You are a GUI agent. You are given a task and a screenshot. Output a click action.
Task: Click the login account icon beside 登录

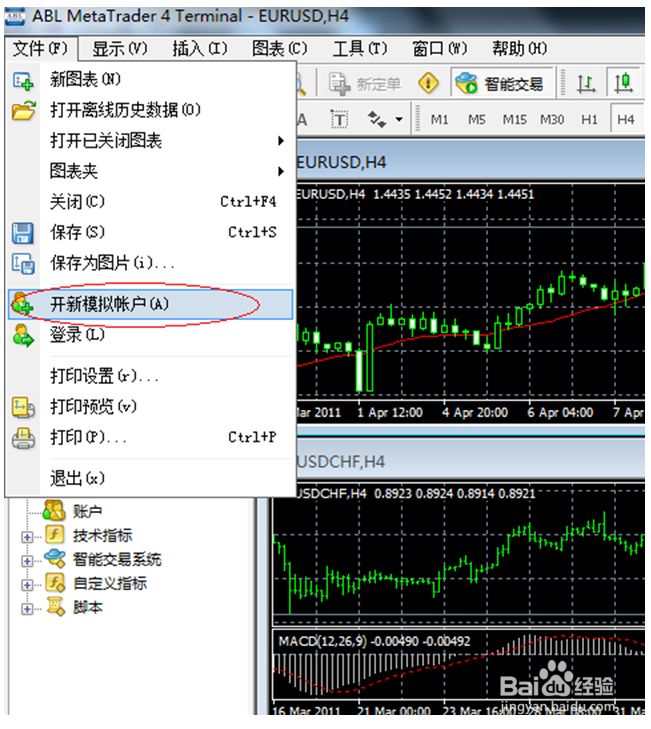[x=23, y=335]
